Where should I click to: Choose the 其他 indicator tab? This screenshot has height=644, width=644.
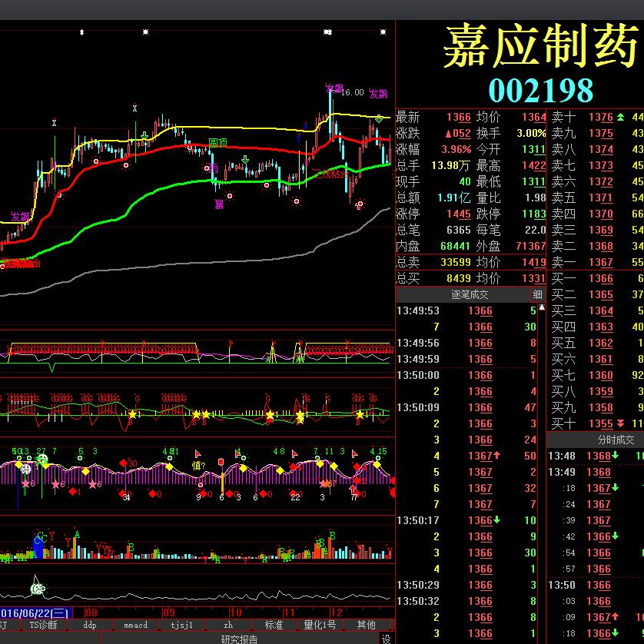366,625
